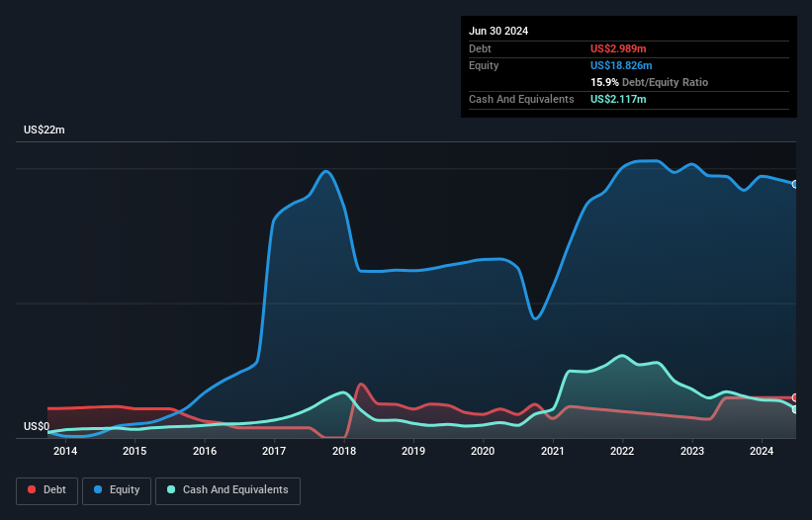Click the US$0 y-axis label

point(37,426)
